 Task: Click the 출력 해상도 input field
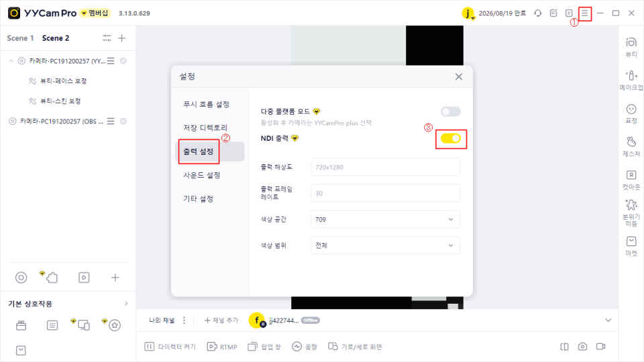[x=385, y=167]
